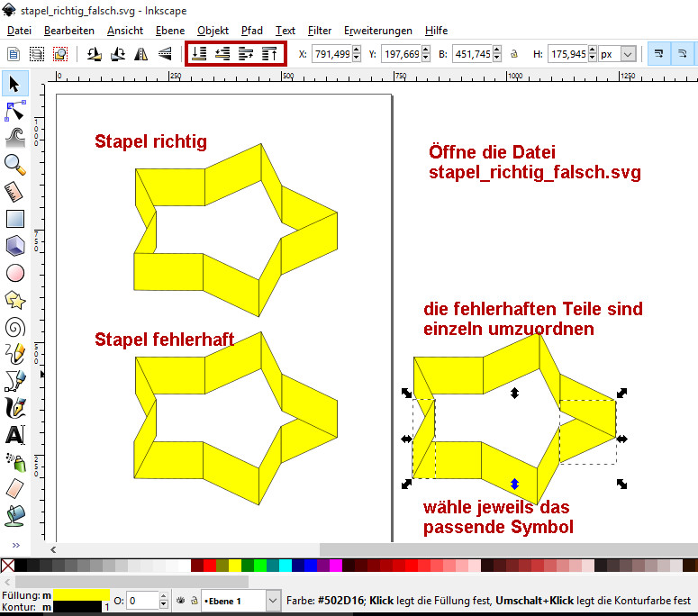Select the Measure tool

15,192
